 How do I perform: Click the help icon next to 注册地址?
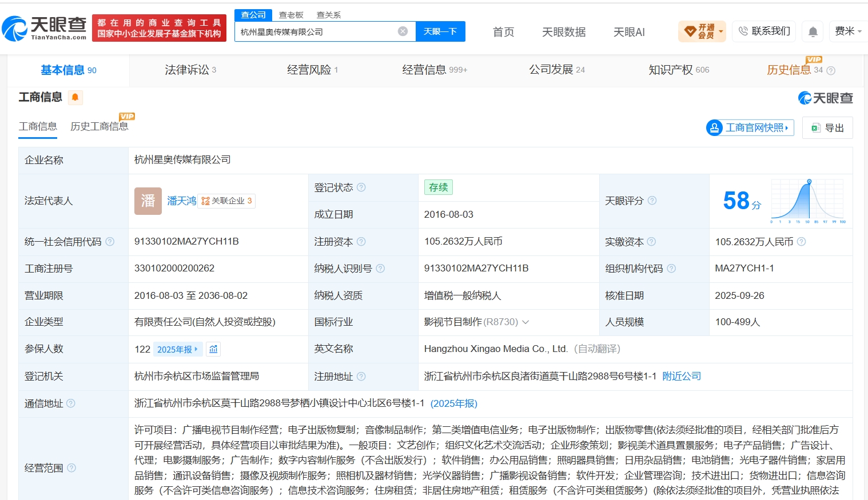361,377
